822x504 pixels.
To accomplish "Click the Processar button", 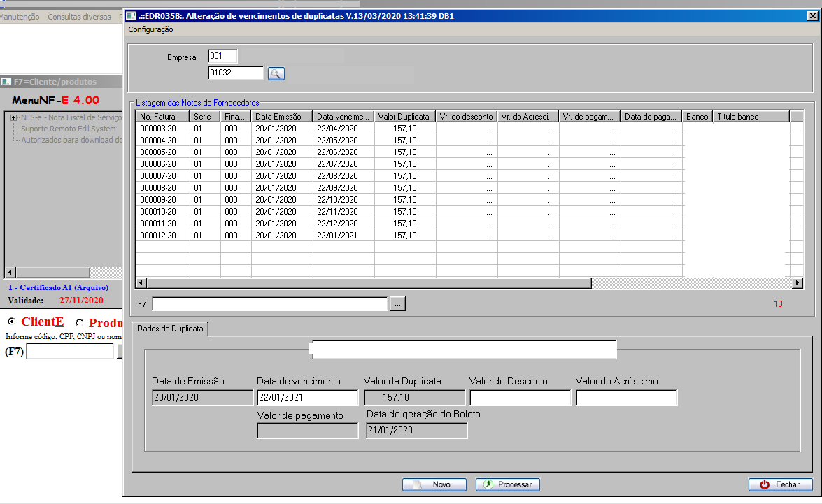I will pyautogui.click(x=508, y=484).
